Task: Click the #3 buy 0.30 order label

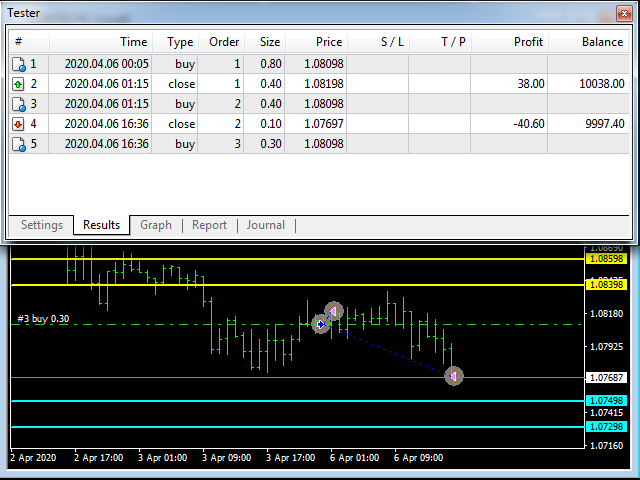Action: coord(43,319)
